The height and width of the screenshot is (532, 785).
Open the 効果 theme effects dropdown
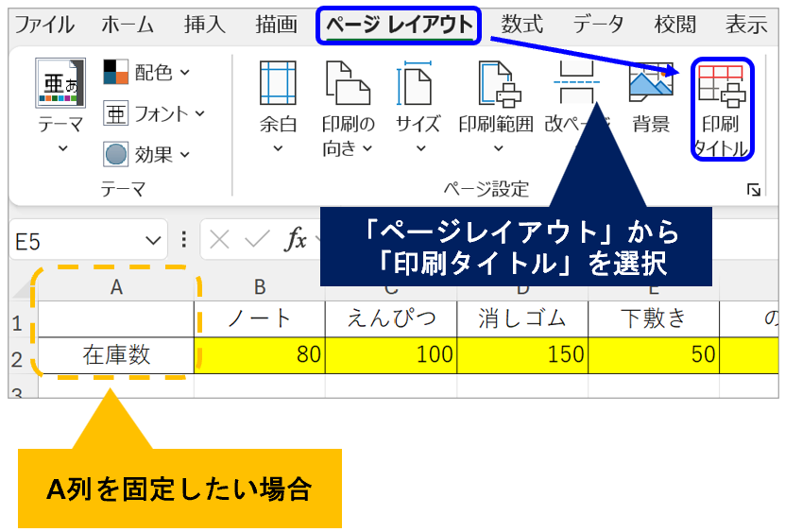click(x=146, y=154)
